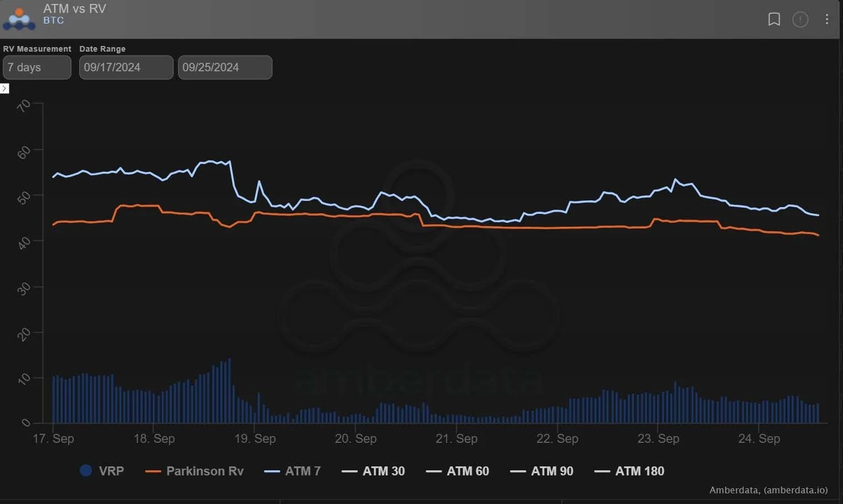Viewport: 843px width, 504px height.
Task: Open the three-dot options menu
Action: 827,19
